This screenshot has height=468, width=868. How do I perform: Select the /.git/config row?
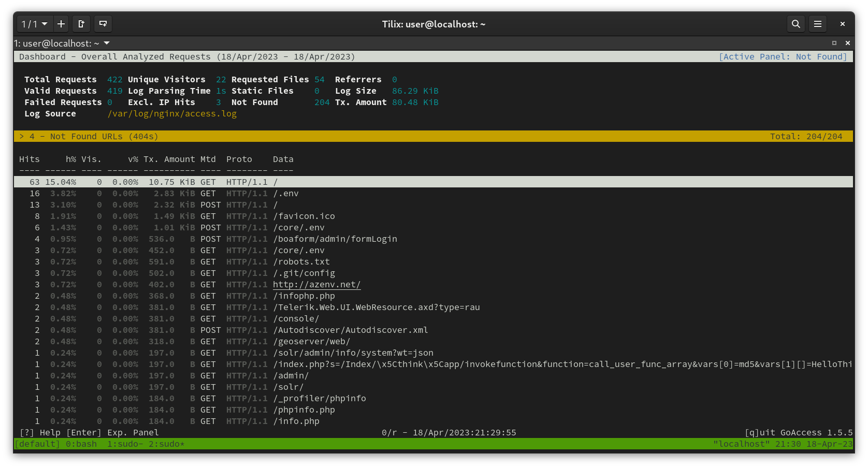433,273
